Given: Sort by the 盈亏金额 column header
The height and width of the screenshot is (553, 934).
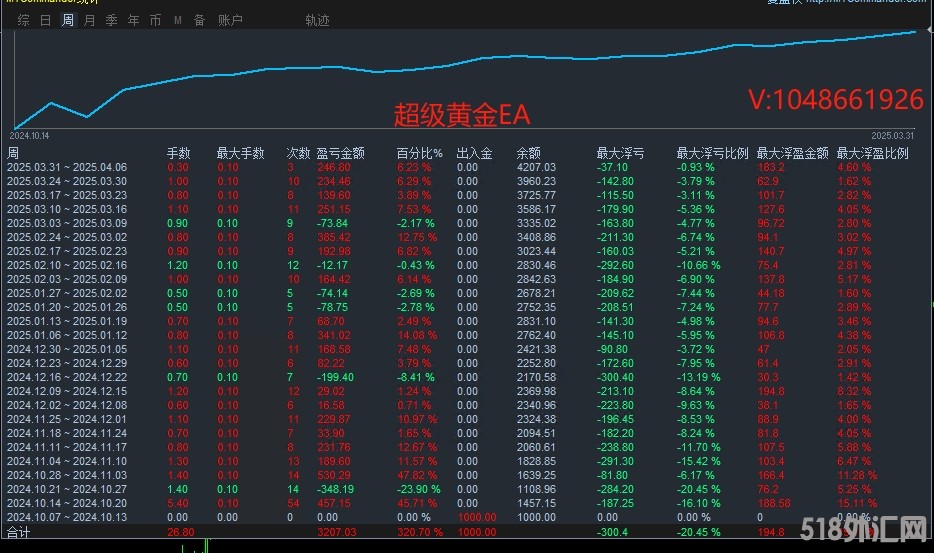Looking at the screenshot, I should (340, 153).
